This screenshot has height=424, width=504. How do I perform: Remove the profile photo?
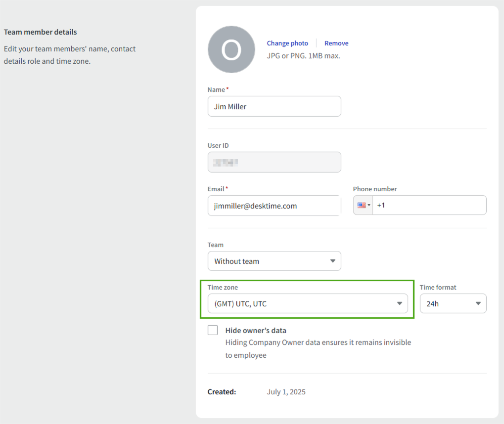click(336, 43)
